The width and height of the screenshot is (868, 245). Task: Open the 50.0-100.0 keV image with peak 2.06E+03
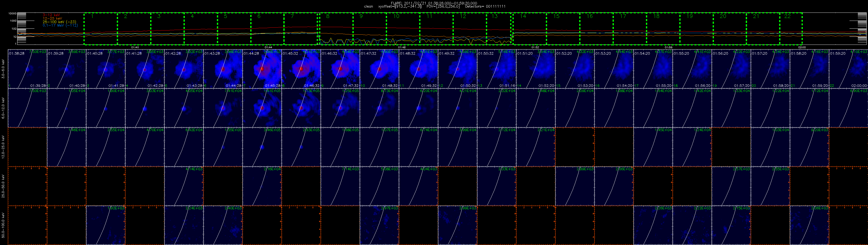(x=809, y=225)
